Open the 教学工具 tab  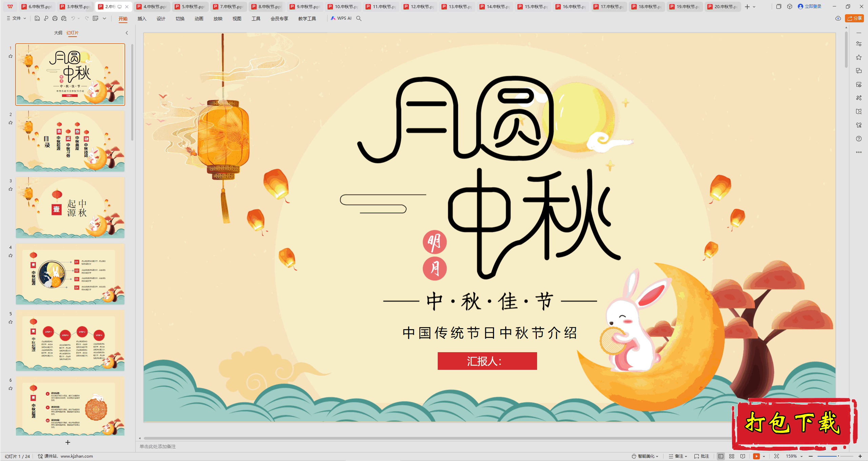[x=307, y=19]
